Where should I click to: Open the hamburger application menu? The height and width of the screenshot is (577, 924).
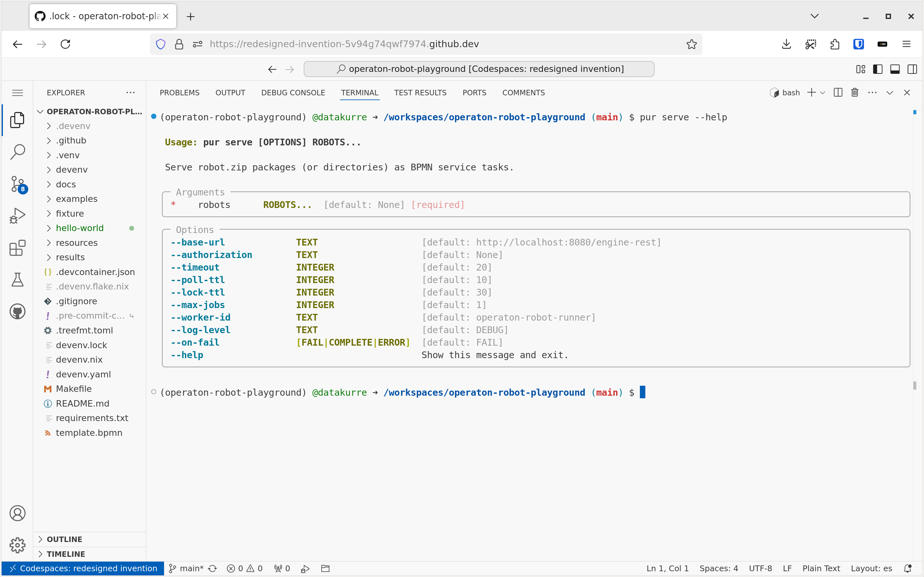point(17,93)
